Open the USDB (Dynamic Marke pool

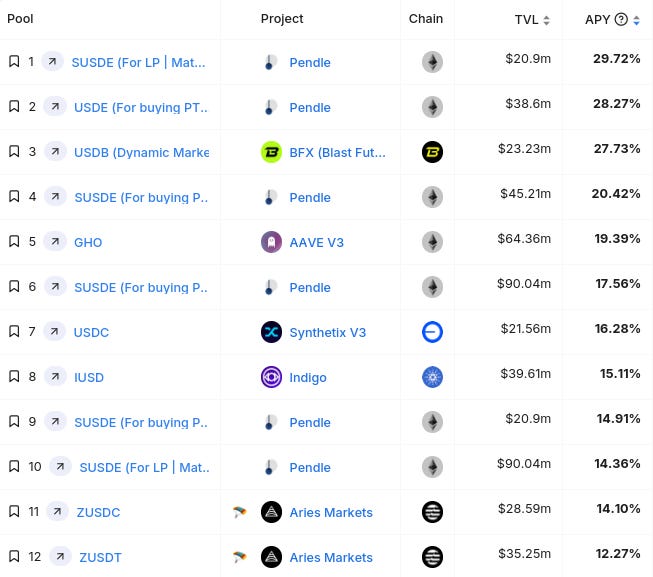(142, 152)
